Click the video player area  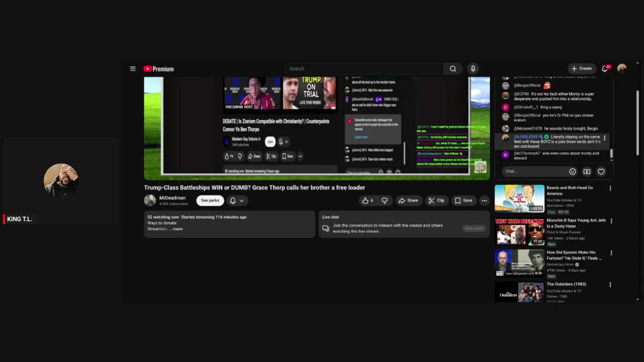317,128
